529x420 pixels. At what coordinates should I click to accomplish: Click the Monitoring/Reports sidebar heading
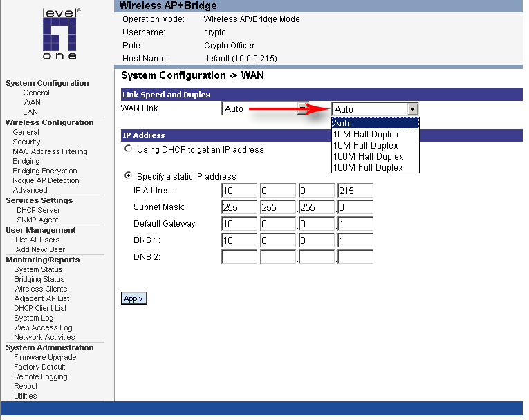[x=42, y=260]
